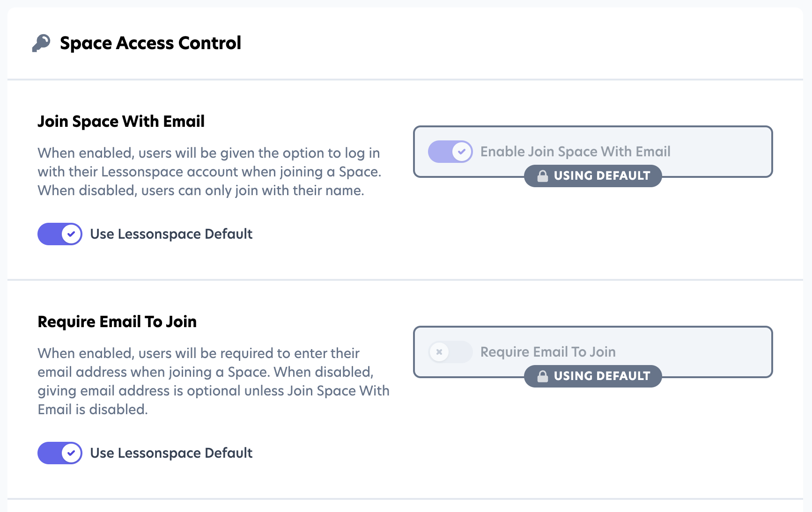
Task: Click the lock icon under Enable Join Space With Email
Action: click(542, 176)
